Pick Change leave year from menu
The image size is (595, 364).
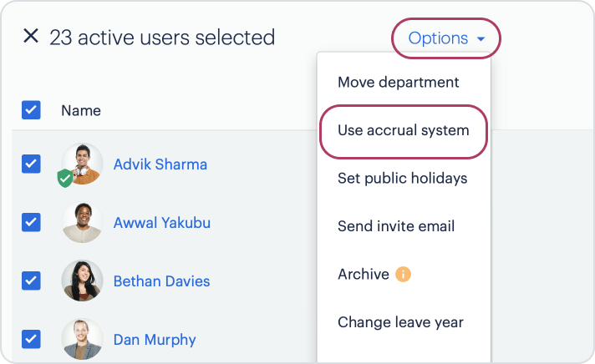click(x=400, y=322)
